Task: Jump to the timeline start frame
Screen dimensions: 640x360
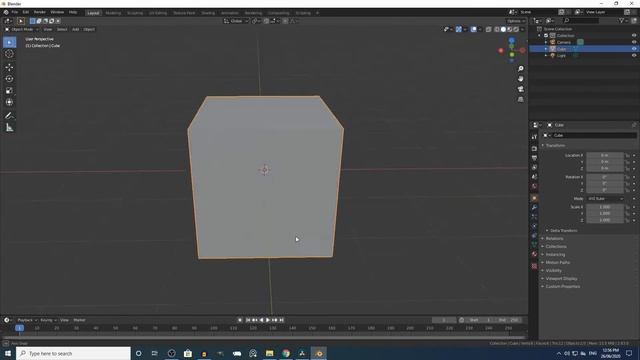Action: (248, 320)
